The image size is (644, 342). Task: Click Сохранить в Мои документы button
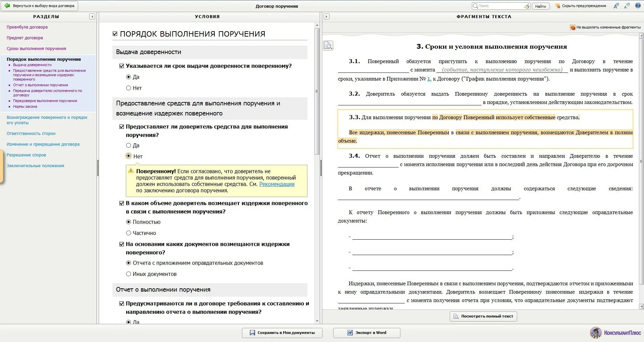click(x=282, y=333)
